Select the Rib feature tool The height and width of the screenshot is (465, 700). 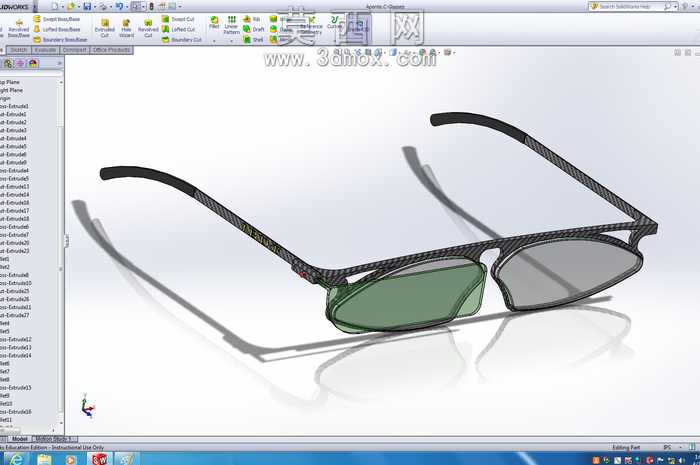(x=251, y=19)
